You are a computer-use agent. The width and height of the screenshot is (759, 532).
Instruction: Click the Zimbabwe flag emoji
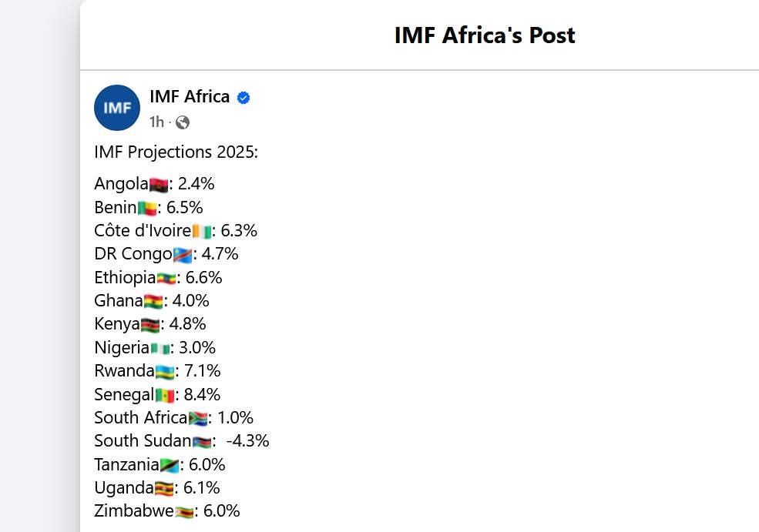(x=184, y=512)
